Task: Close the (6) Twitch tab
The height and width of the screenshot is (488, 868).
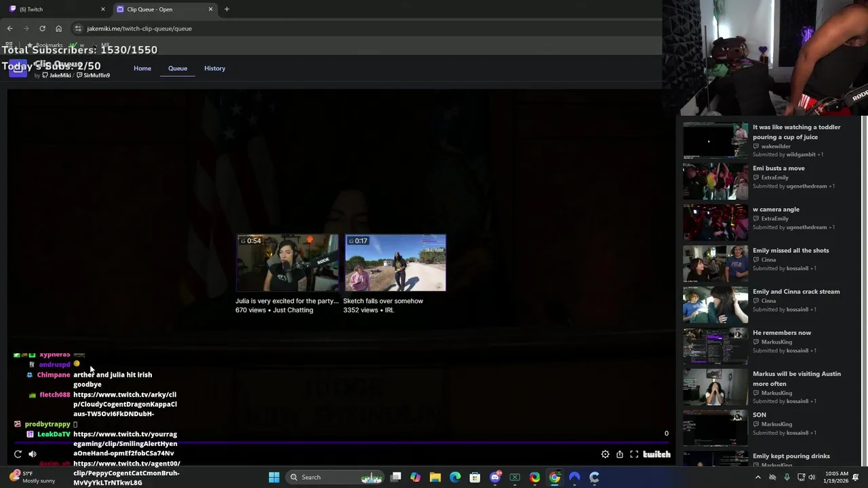Action: click(103, 9)
